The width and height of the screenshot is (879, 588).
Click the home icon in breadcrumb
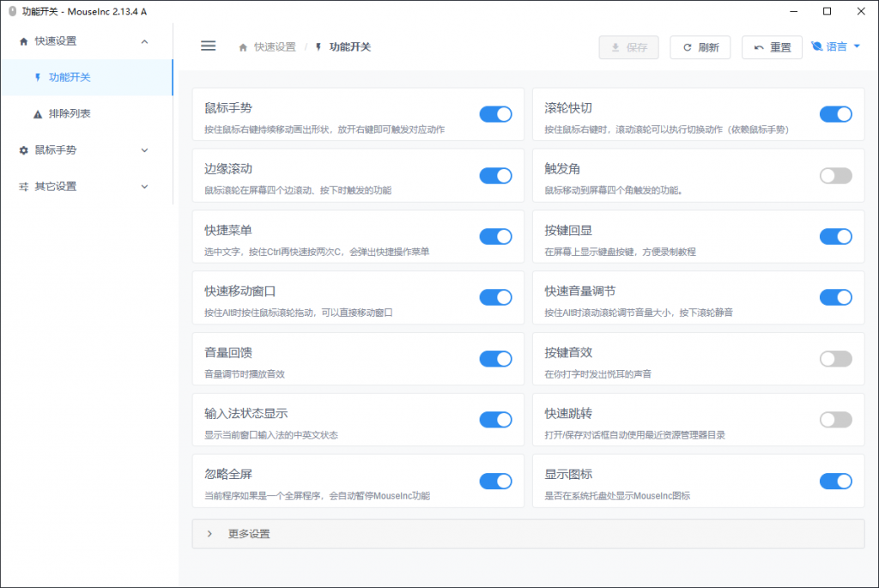coord(244,47)
